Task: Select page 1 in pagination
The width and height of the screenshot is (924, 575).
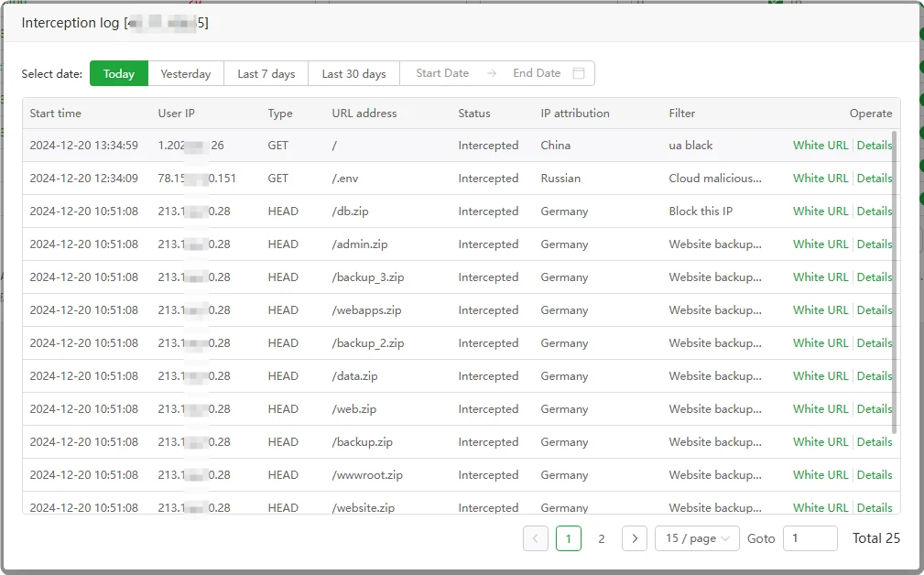Action: point(568,538)
